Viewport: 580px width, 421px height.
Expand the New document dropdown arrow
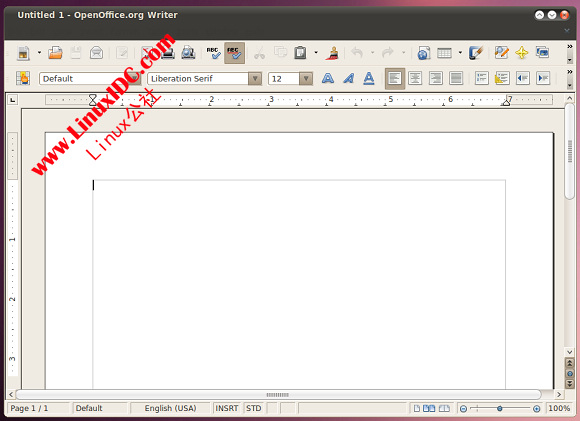pos(39,53)
